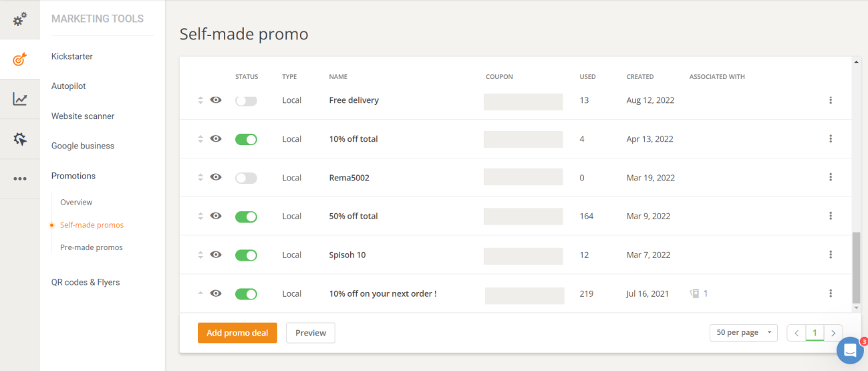Open the setup gears icon in sidebar
Viewport: 868px width, 371px height.
(20, 19)
